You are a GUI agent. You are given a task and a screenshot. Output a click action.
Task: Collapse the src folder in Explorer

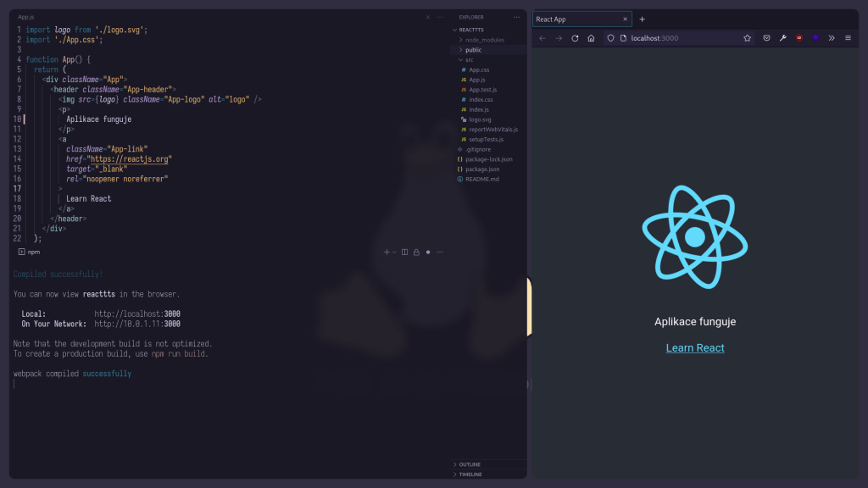point(469,59)
